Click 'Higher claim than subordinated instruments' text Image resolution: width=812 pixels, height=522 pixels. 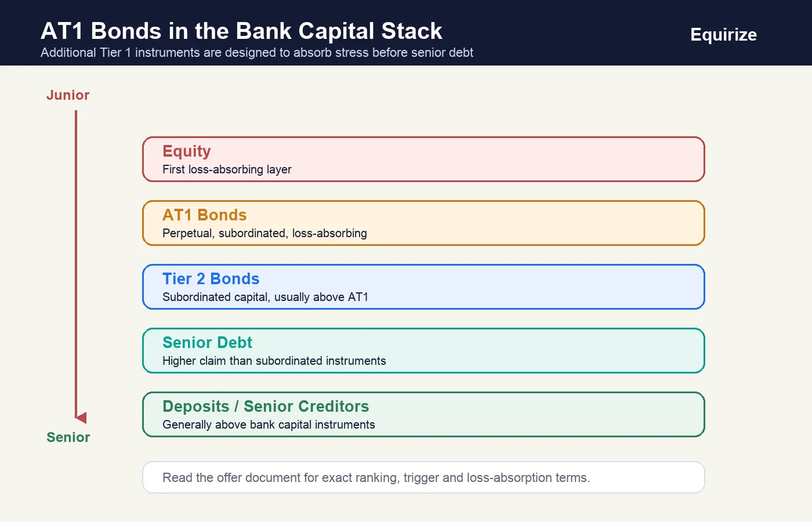(x=274, y=361)
